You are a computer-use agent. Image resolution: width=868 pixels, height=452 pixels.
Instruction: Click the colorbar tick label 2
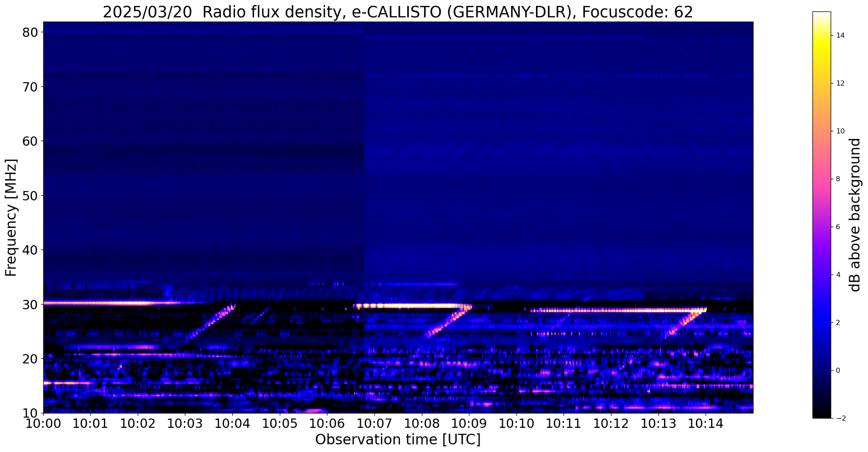click(x=838, y=323)
